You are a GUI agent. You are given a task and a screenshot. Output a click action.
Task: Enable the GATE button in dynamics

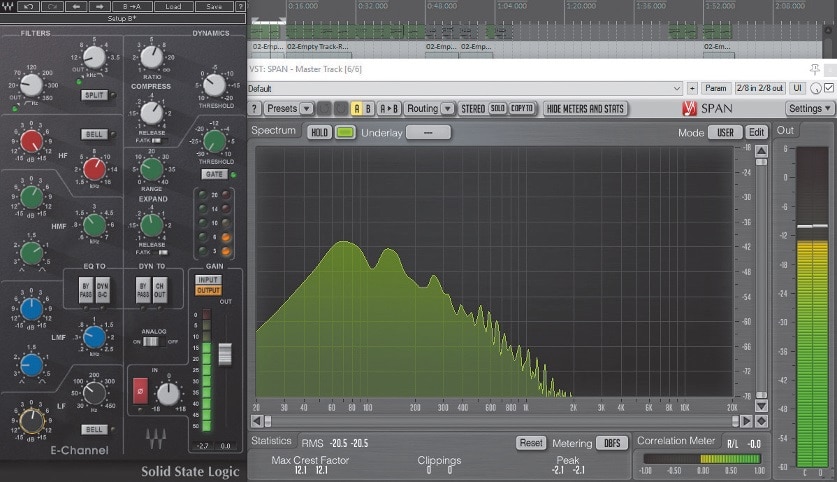[214, 174]
